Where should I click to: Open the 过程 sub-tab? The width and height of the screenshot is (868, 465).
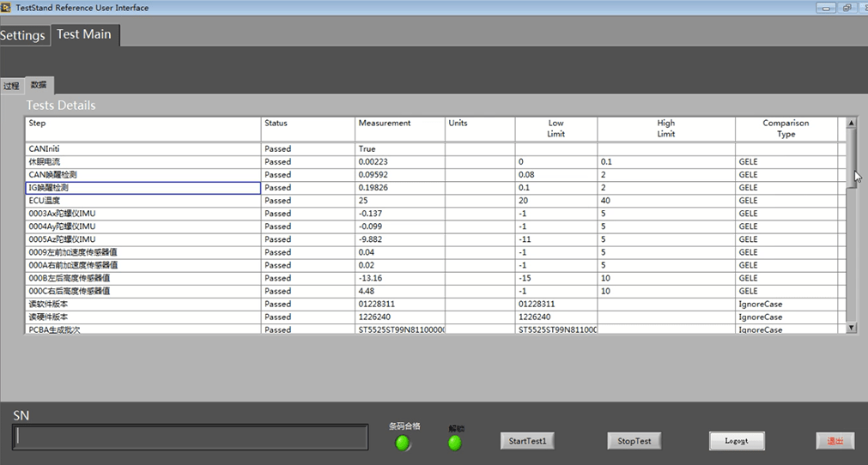point(11,86)
